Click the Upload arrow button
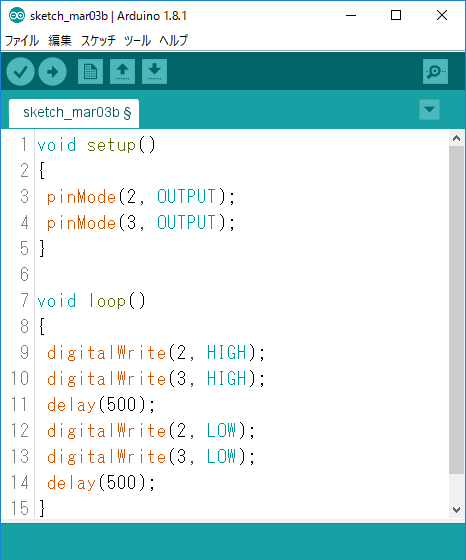This screenshot has width=466, height=560. coord(52,72)
